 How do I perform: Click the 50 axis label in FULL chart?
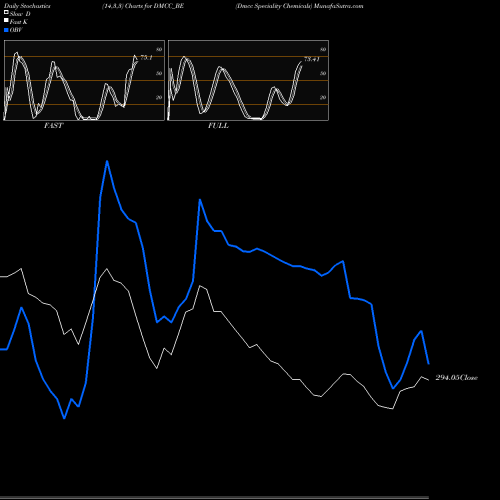coord(323,73)
